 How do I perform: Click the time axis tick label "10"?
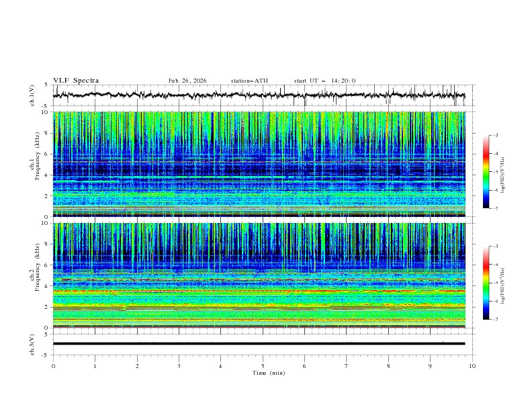tap(472, 366)
